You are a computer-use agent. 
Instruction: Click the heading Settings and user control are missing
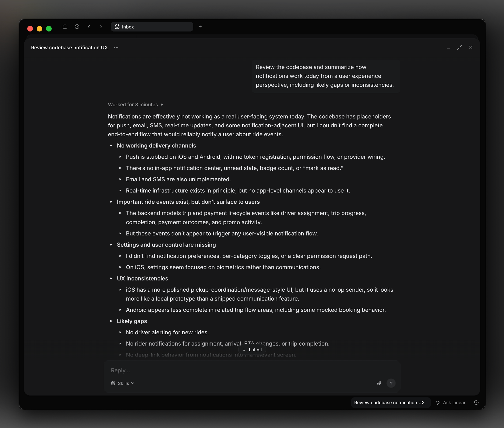point(166,245)
